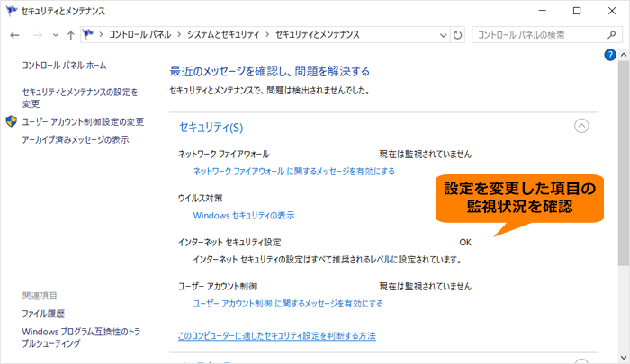The height and width of the screenshot is (364, 630).
Task: Enable messages about ネットワーク ファイアウォール
Action: (x=293, y=172)
